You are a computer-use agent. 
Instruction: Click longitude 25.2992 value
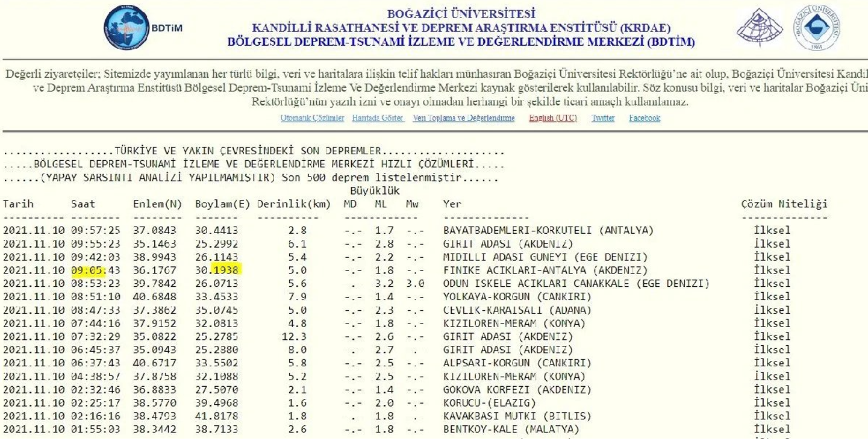click(x=216, y=243)
